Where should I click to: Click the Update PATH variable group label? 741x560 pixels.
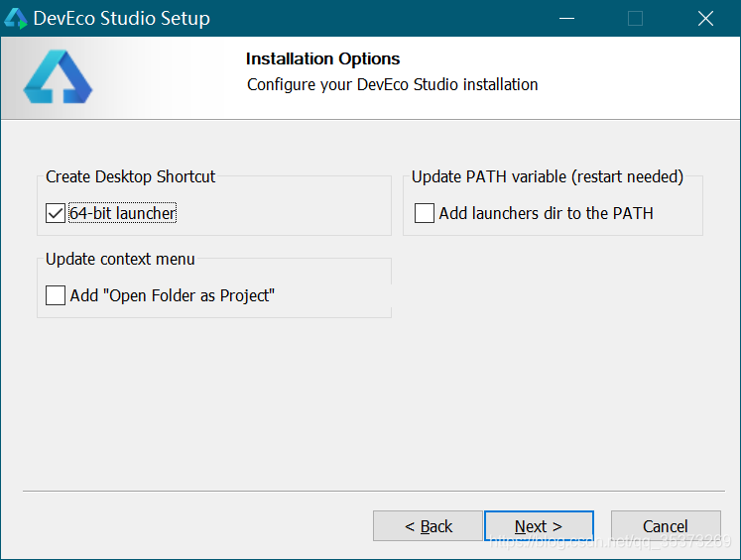click(548, 176)
